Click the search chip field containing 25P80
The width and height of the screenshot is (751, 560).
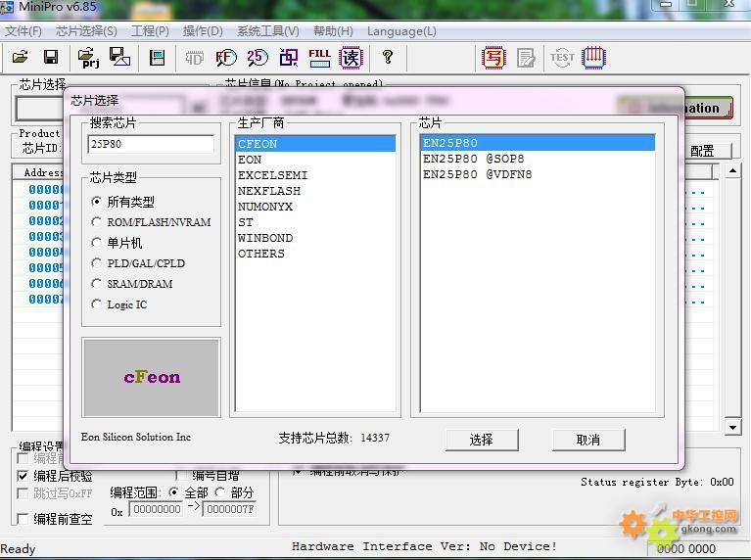[x=151, y=144]
